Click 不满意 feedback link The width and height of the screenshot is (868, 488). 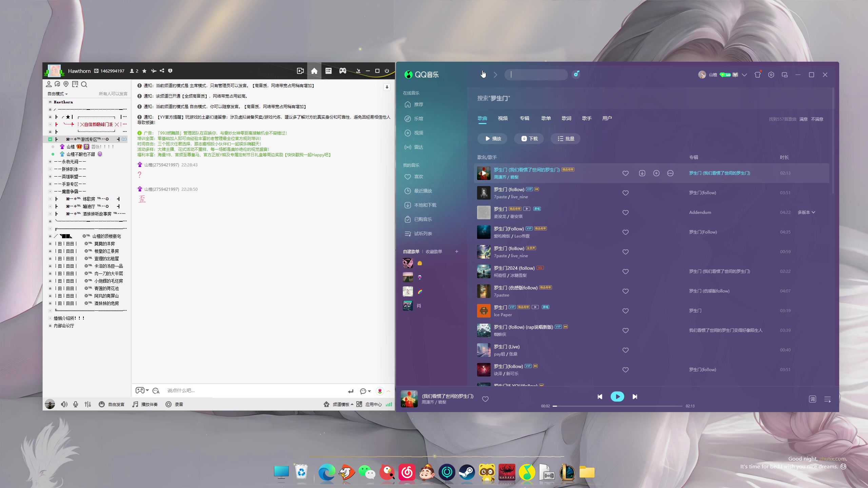tap(817, 119)
